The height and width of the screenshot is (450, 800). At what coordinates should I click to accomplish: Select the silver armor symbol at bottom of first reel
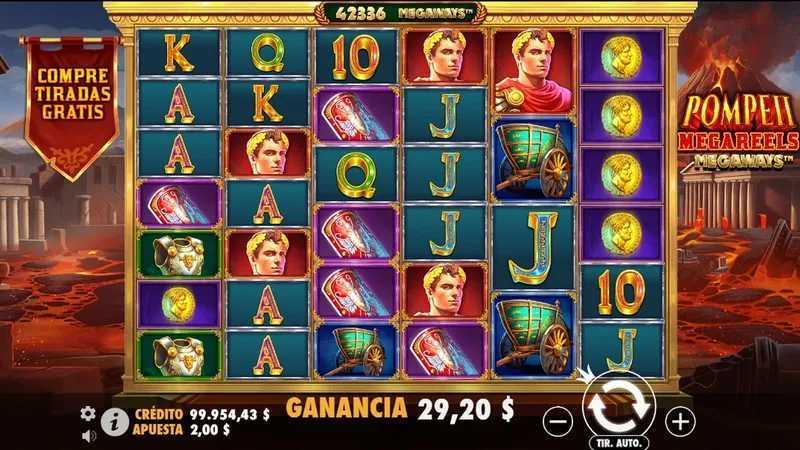pyautogui.click(x=179, y=355)
